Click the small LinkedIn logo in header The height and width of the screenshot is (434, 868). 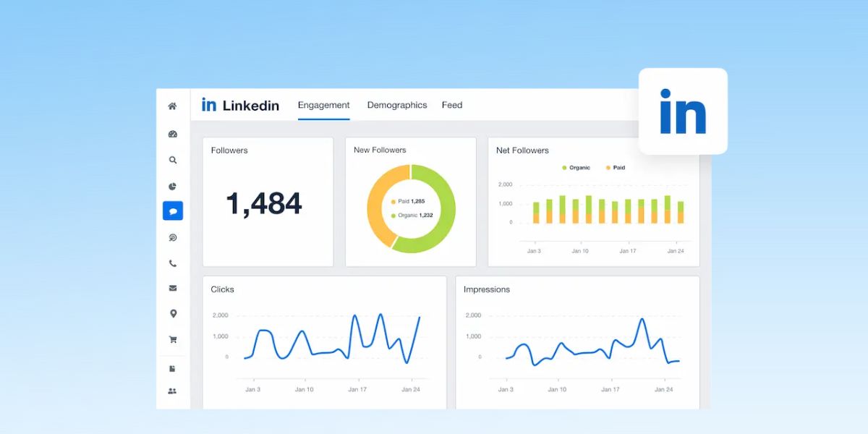209,105
